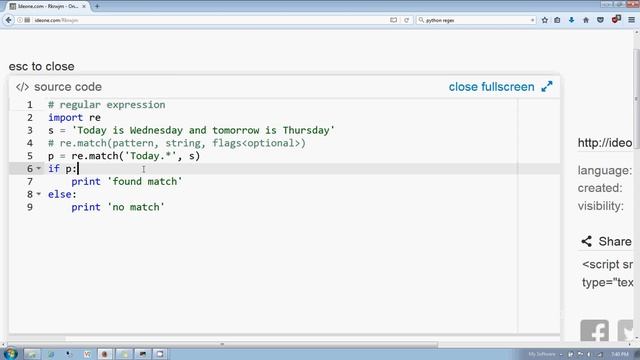The image size is (640, 360).
Task: Click line number 1 in gutter
Action: tap(29, 105)
